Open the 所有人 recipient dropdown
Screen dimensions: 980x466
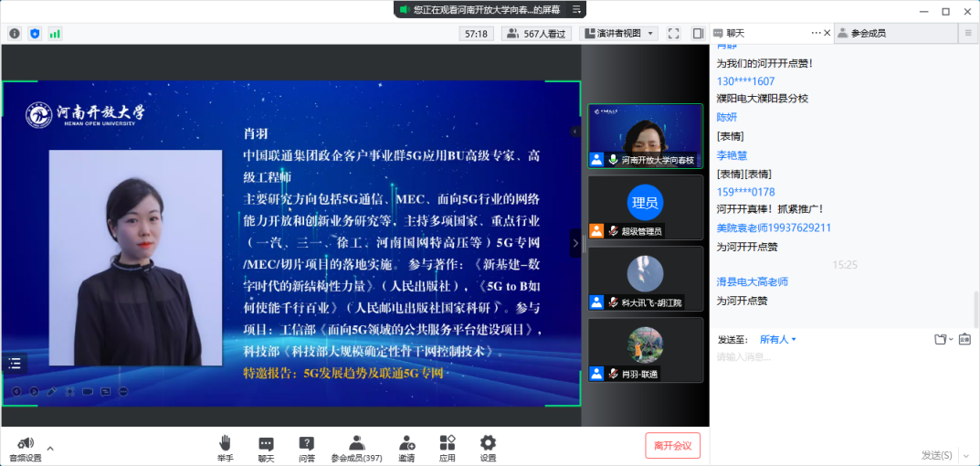click(778, 340)
